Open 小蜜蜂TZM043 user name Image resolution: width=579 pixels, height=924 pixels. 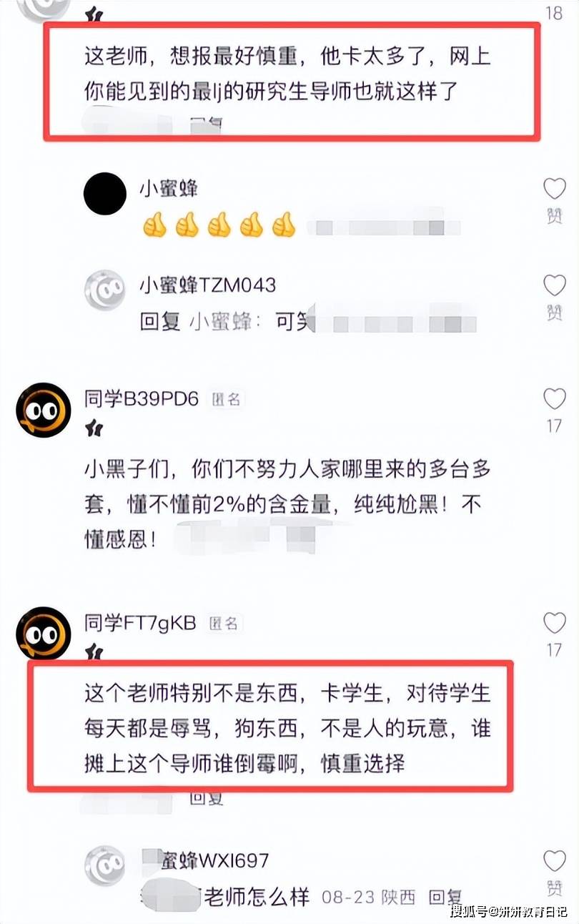tap(207, 285)
